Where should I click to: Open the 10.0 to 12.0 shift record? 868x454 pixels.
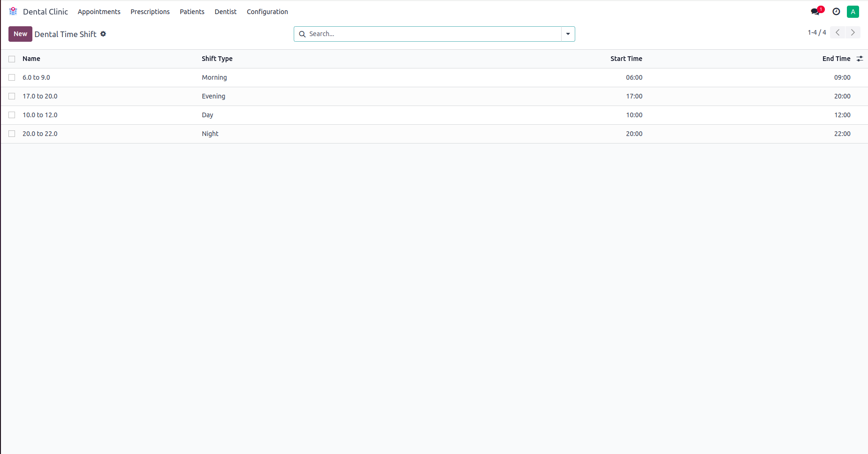(40, 115)
